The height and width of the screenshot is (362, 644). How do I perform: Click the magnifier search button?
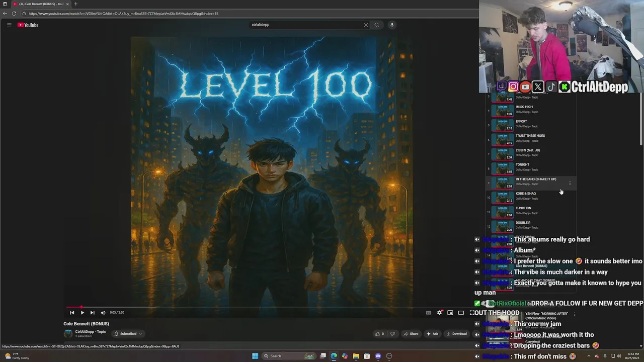[x=376, y=25]
